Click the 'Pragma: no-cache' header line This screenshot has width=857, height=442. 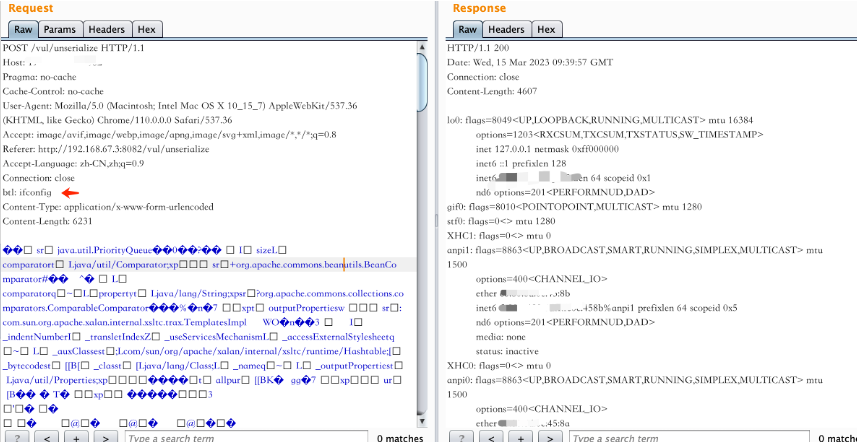(x=39, y=77)
